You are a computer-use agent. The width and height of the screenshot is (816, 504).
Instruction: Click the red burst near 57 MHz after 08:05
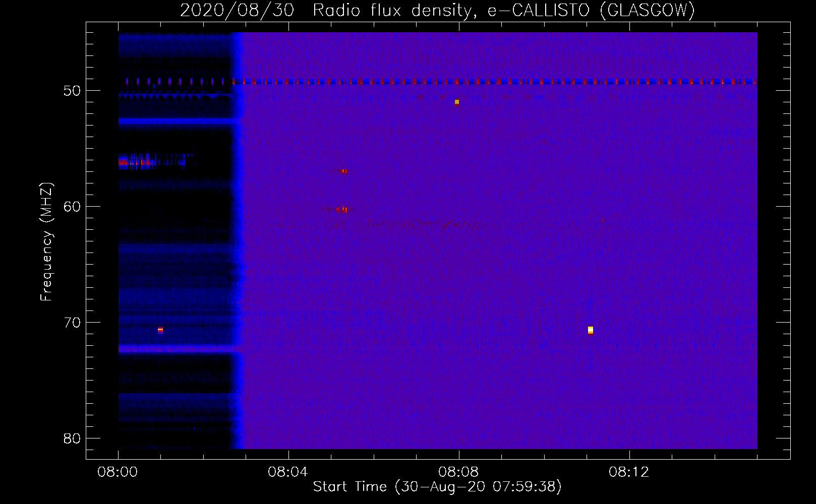[x=343, y=171]
